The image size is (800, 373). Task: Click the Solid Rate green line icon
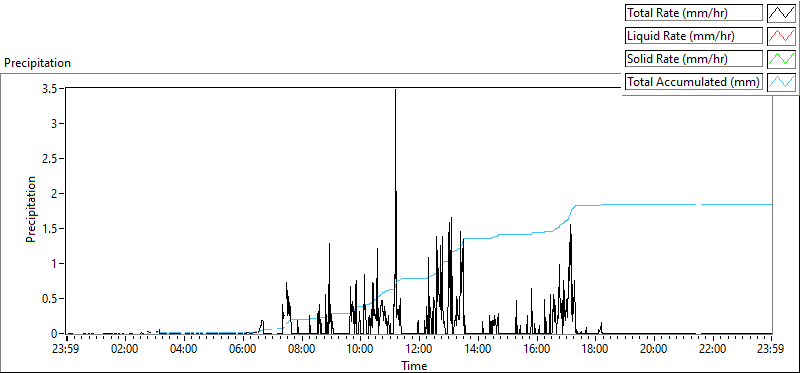click(781, 59)
